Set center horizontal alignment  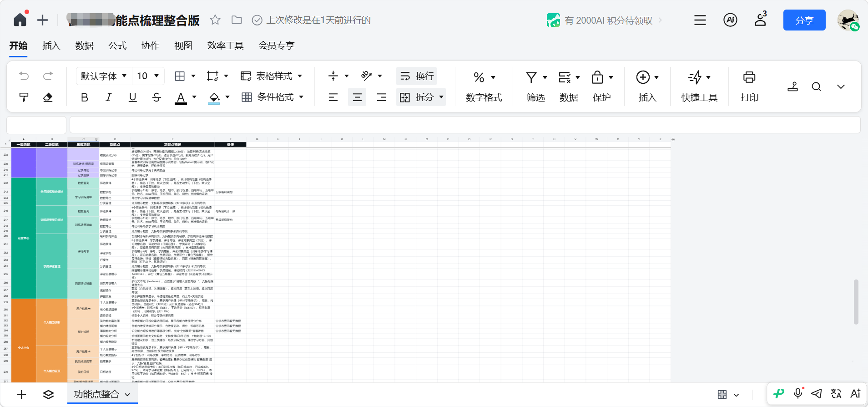tap(357, 97)
